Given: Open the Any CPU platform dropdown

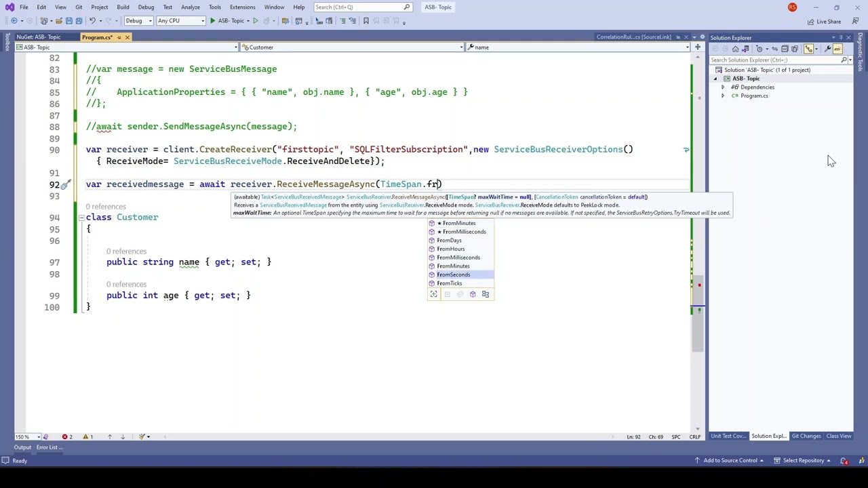Looking at the screenshot, I should pyautogui.click(x=180, y=21).
